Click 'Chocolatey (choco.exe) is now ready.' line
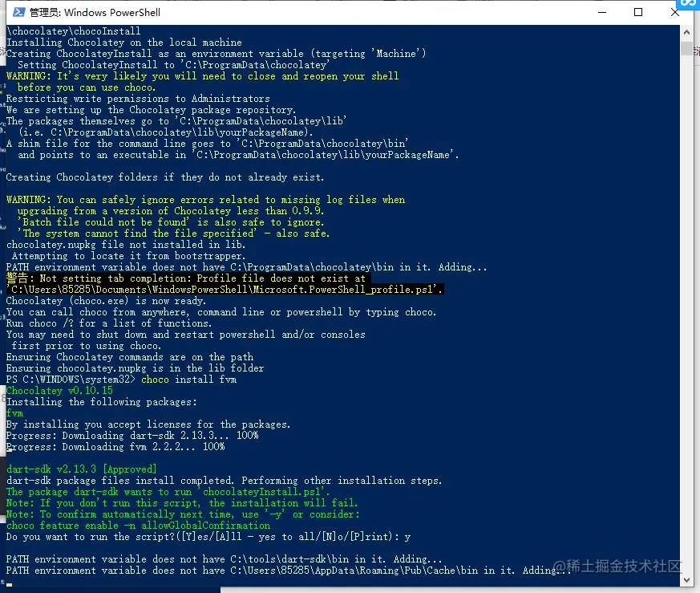The width and height of the screenshot is (700, 593). click(x=107, y=301)
